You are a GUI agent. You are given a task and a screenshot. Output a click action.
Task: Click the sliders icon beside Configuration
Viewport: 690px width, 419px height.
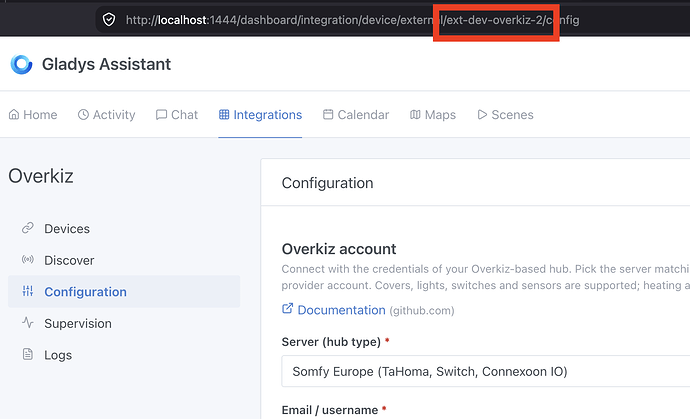coord(28,291)
